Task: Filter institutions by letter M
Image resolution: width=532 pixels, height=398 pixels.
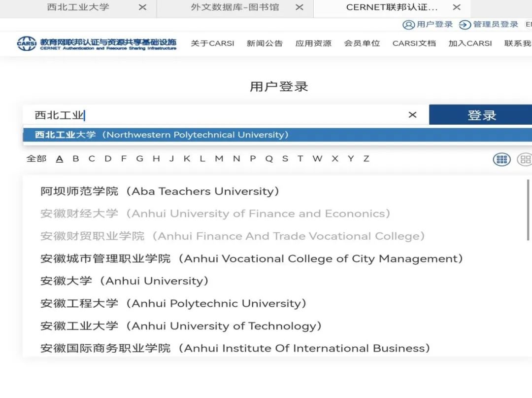Action: [219, 159]
